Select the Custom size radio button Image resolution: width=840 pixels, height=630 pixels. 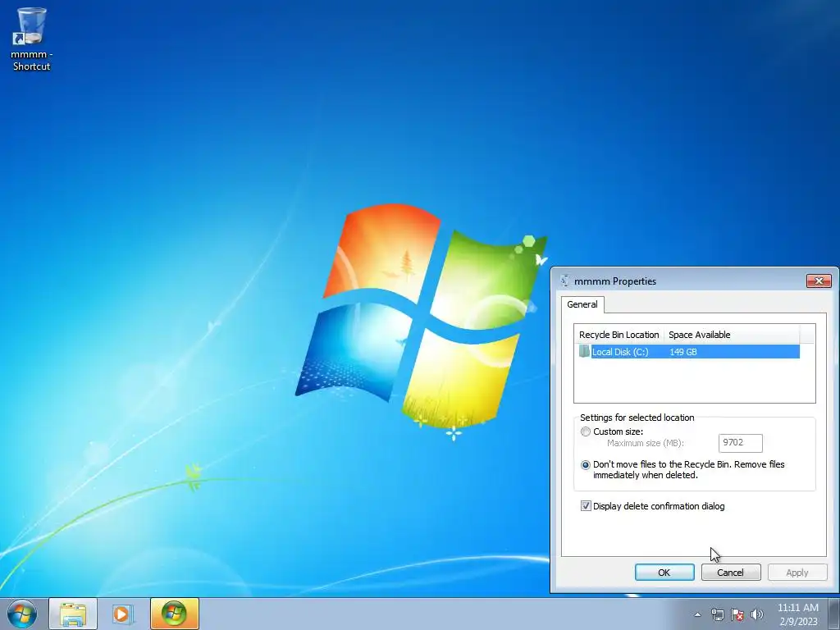point(586,431)
